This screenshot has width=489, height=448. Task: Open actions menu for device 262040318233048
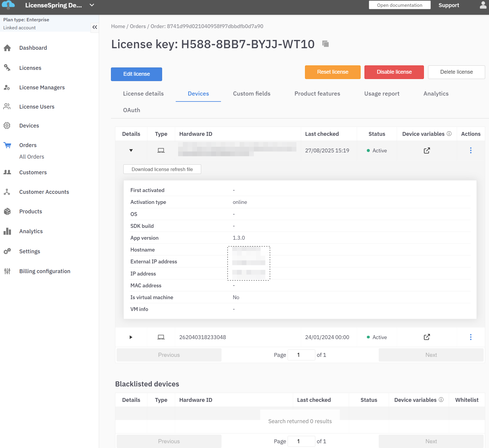click(471, 337)
